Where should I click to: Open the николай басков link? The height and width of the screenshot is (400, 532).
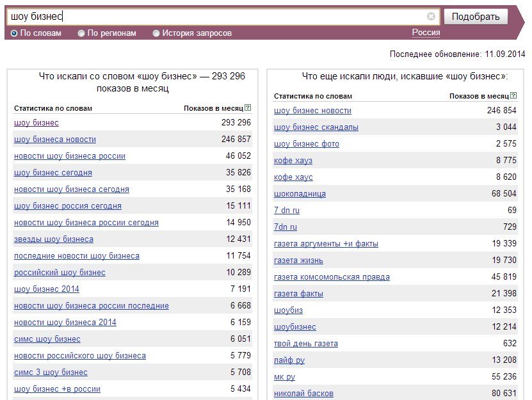click(x=303, y=393)
